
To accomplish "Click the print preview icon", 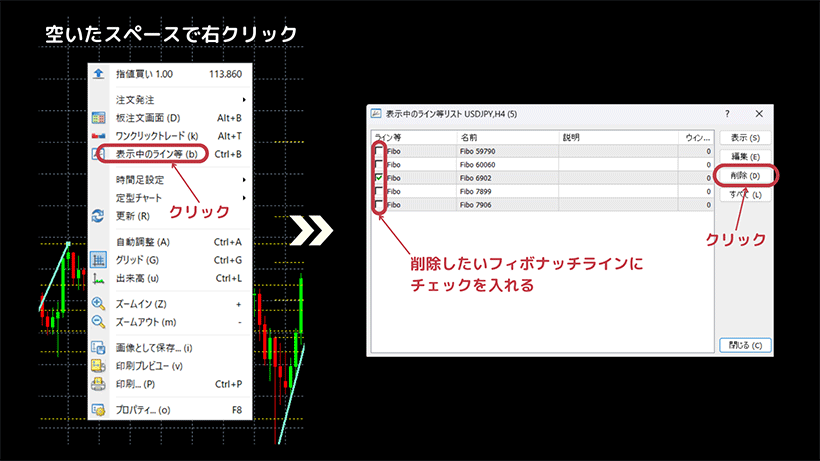I will coord(98,366).
